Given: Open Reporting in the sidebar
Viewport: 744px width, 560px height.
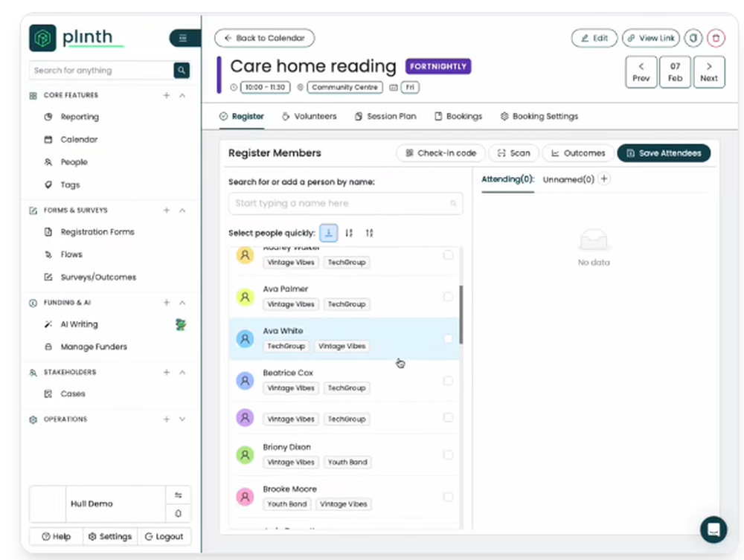Looking at the screenshot, I should 80,117.
